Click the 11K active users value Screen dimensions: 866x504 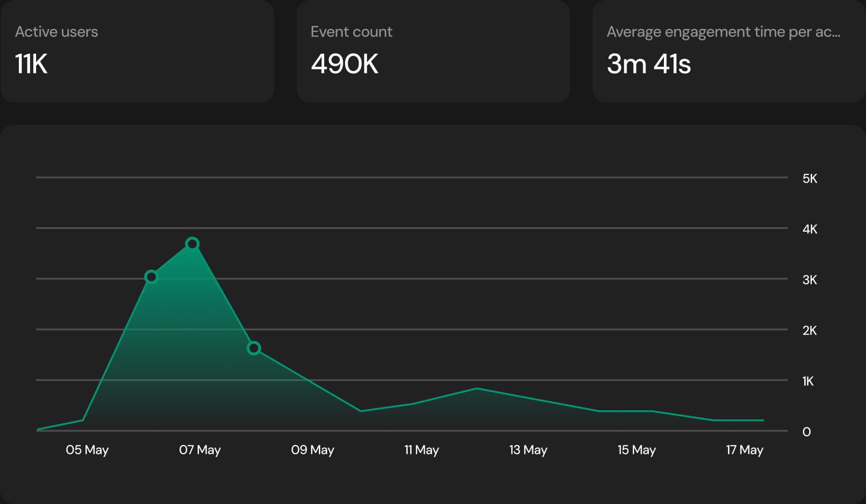pos(31,64)
